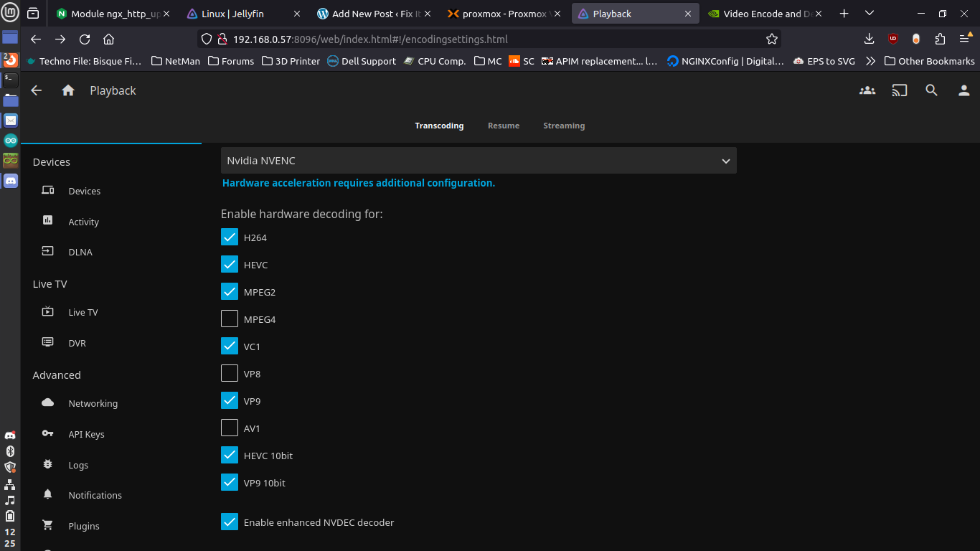Go back using the Jellyfin header arrow

point(36,90)
